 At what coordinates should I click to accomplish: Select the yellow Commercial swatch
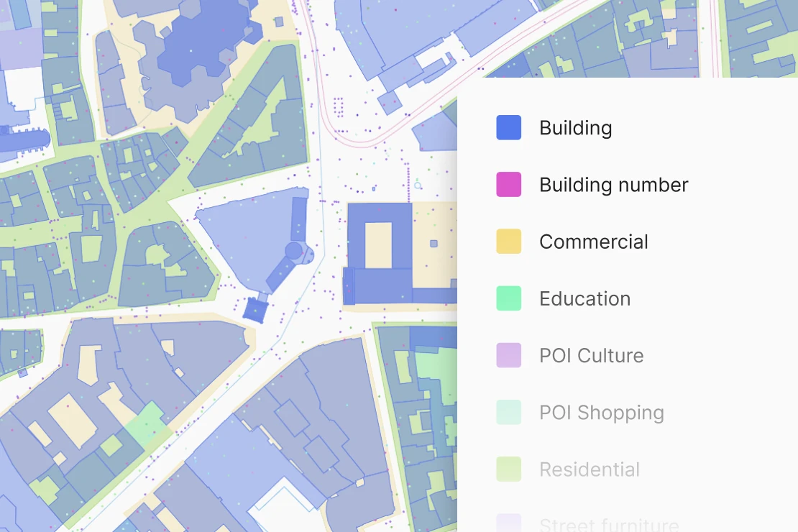pos(508,241)
